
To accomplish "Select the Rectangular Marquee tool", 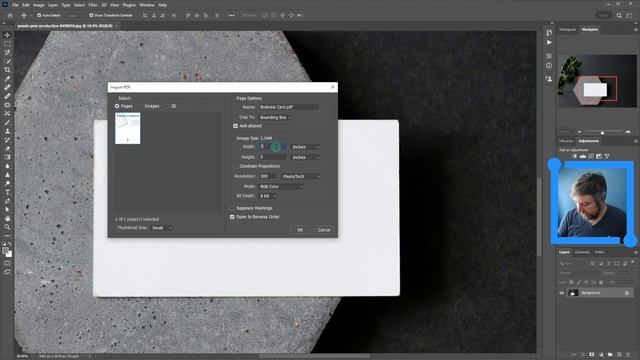I will tap(7, 44).
